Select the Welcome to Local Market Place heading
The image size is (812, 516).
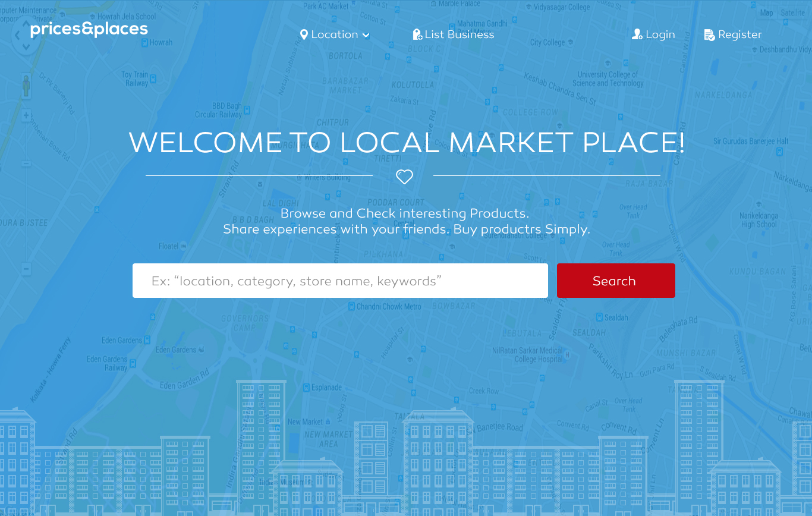(407, 143)
